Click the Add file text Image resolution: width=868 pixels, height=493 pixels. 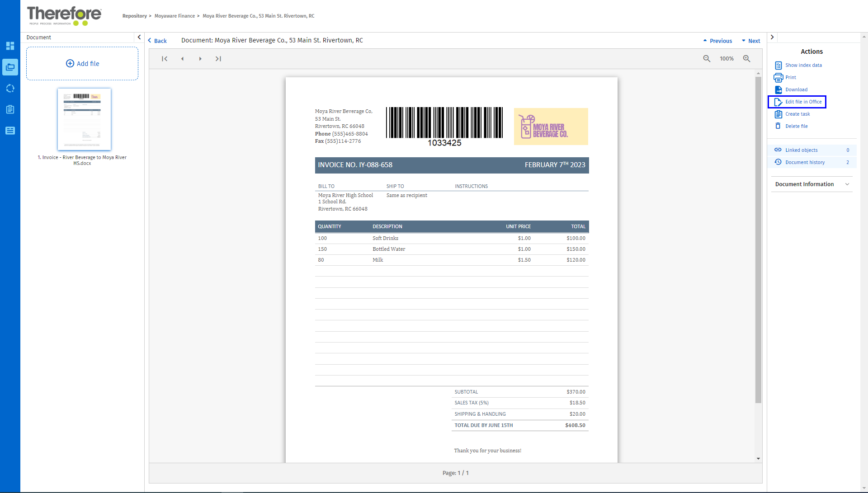(88, 64)
